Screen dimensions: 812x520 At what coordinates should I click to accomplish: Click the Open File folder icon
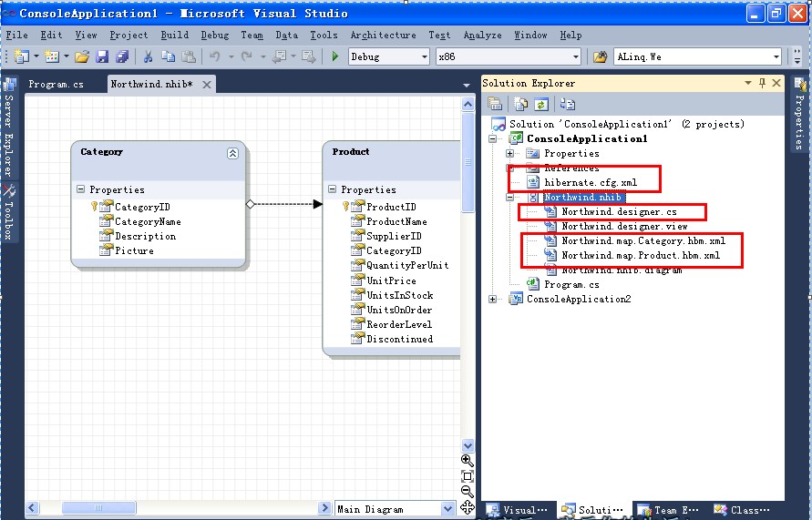coord(82,56)
